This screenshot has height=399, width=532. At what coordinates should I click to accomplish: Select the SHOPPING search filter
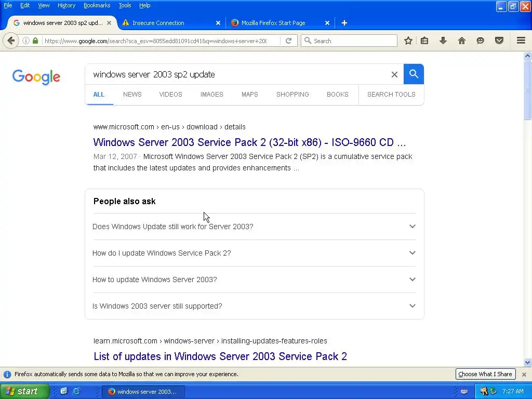(292, 95)
